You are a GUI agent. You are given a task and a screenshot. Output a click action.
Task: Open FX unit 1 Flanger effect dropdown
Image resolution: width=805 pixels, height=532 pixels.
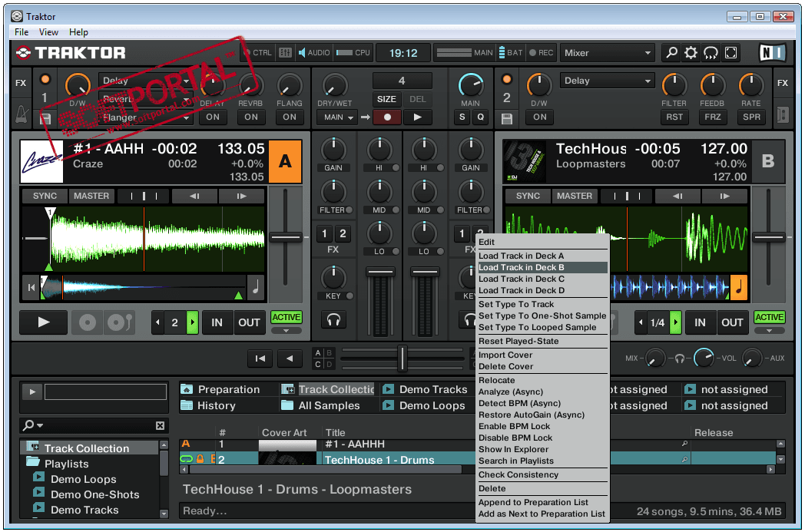click(145, 117)
